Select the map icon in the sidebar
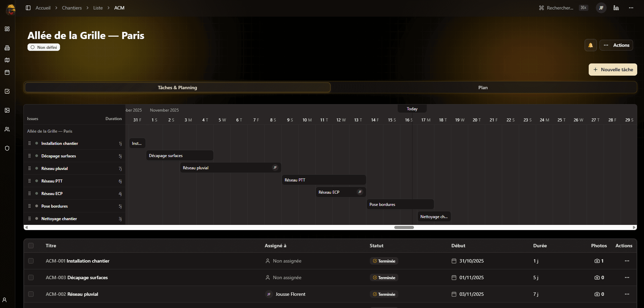Image resolution: width=644 pixels, height=308 pixels. pyautogui.click(x=7, y=60)
